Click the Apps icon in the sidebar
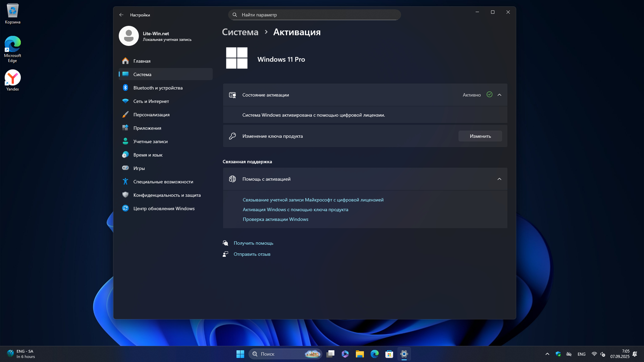This screenshot has width=644, height=362. click(125, 128)
